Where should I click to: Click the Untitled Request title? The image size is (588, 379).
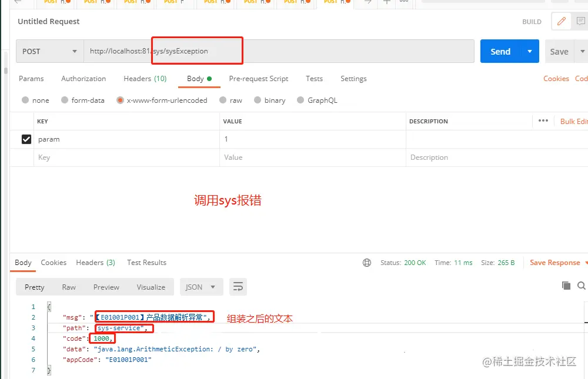tap(49, 21)
